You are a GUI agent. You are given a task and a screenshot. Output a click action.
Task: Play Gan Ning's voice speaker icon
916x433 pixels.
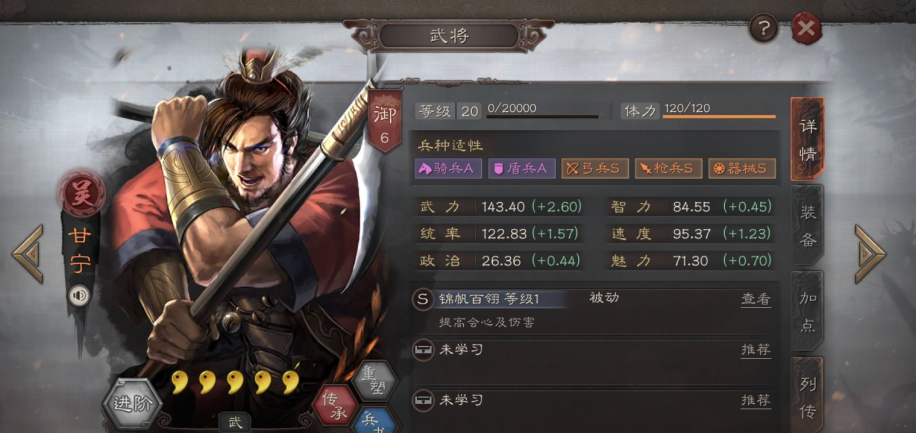(79, 296)
